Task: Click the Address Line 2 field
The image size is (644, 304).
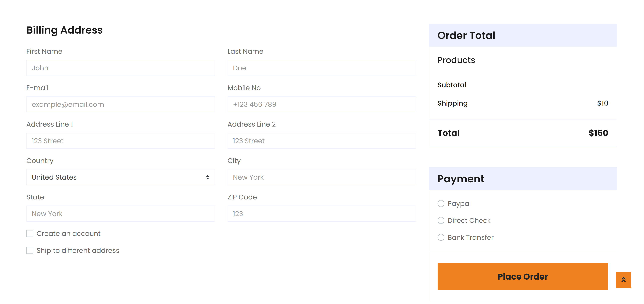Action: click(x=322, y=141)
